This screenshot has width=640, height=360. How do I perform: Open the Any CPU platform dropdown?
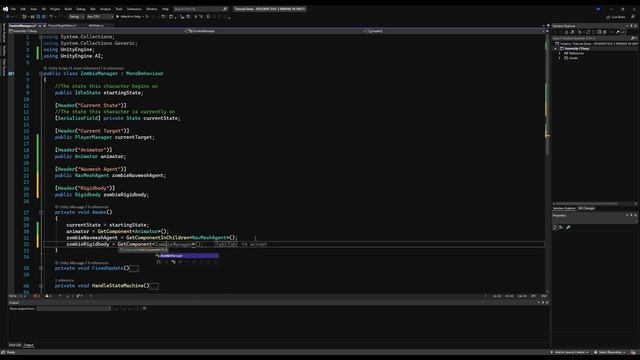pos(100,17)
